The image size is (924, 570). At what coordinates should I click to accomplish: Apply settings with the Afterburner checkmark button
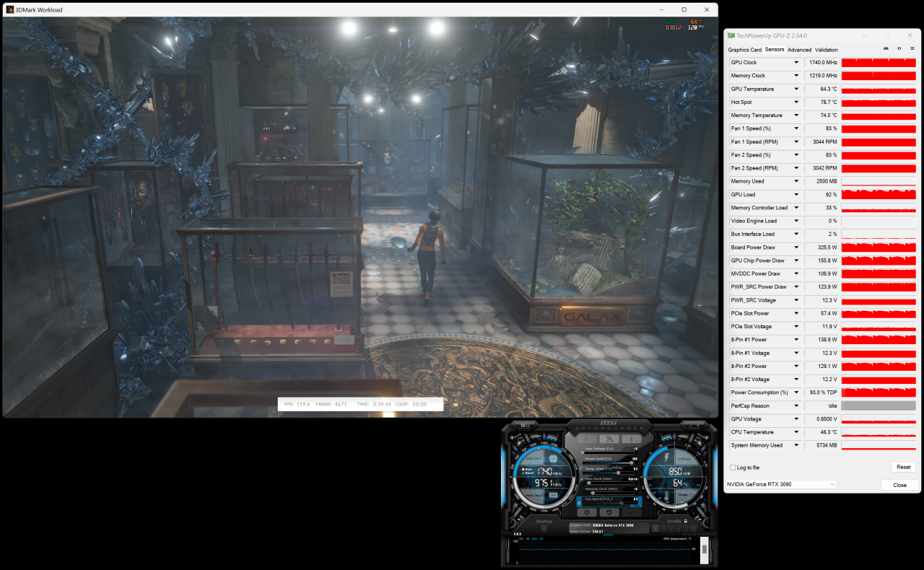point(633,512)
